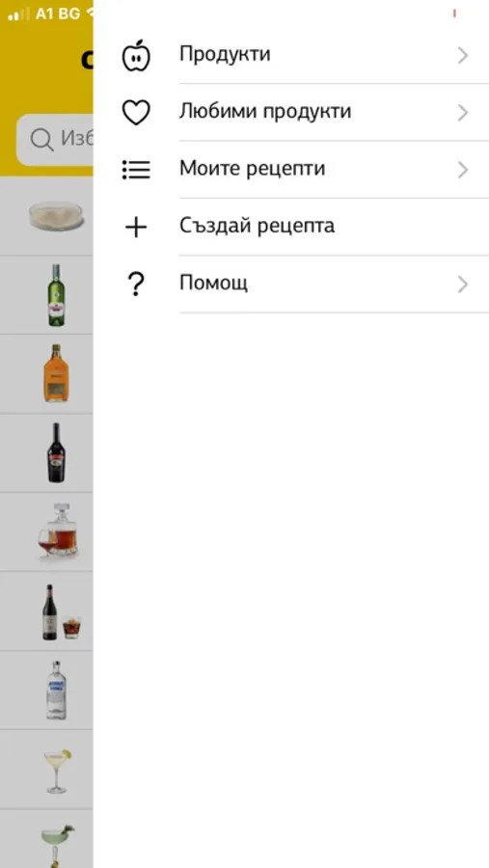This screenshot has height=868, width=489.
Task: Focus the search field behind the menu
Action: tap(55, 140)
